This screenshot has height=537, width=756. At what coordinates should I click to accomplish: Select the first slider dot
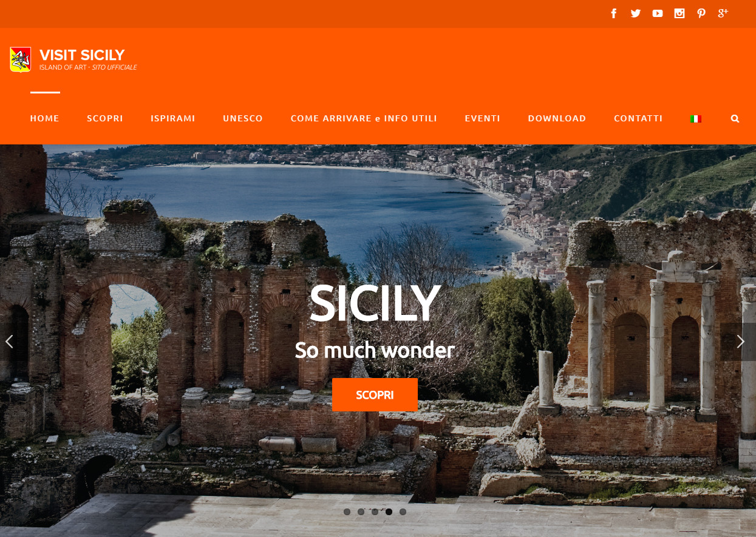coord(347,512)
